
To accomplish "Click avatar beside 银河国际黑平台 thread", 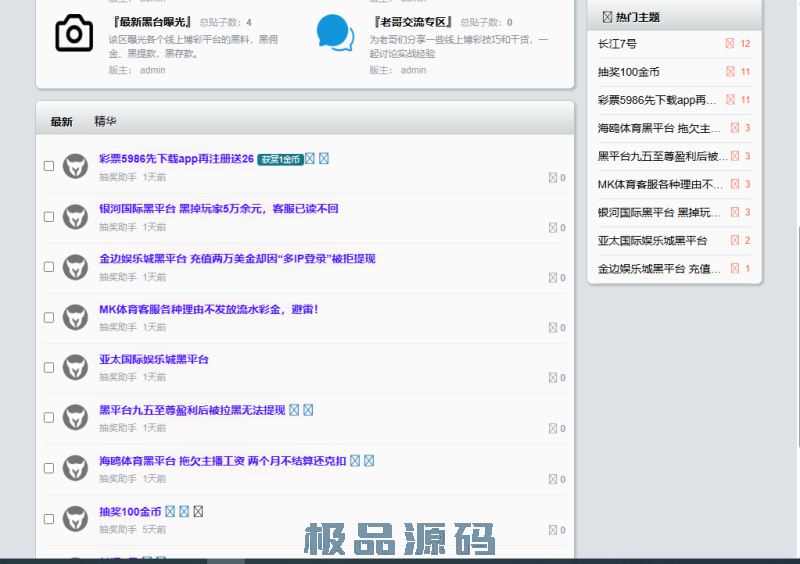I will click(x=76, y=217).
